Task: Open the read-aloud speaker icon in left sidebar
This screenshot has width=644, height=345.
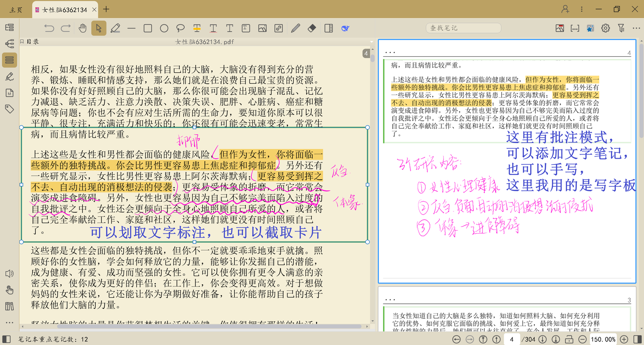Action: coord(9,274)
